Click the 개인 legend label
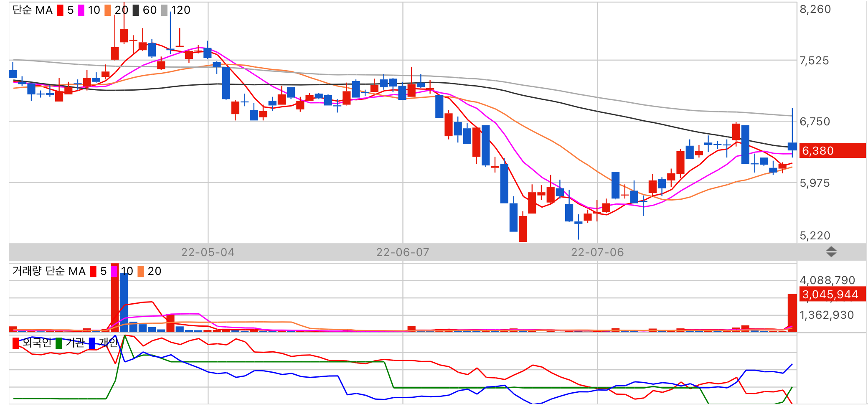 [x=108, y=343]
